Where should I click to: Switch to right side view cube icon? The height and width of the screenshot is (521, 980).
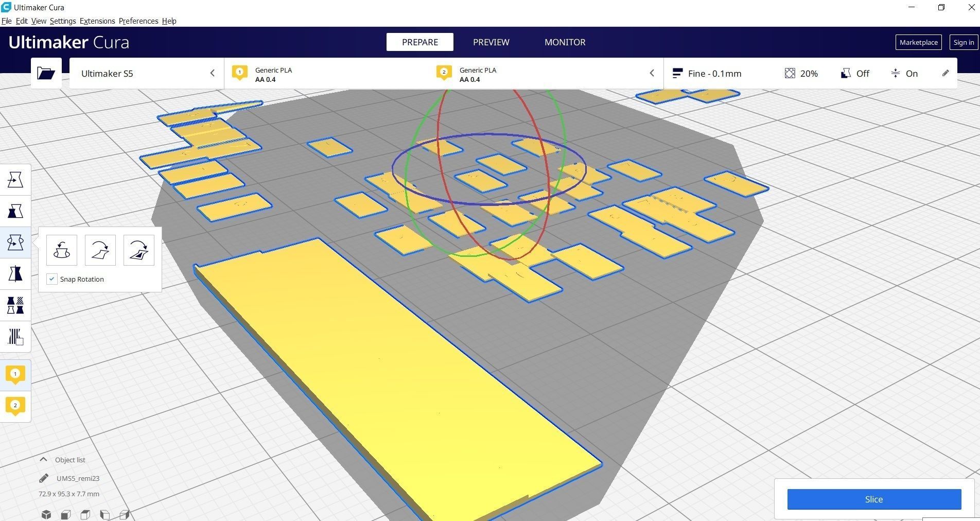[124, 514]
